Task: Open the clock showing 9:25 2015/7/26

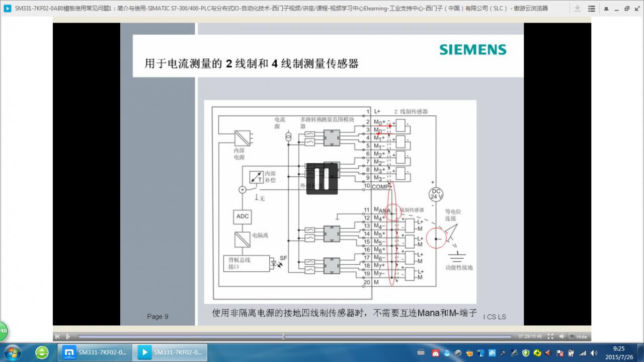Action: coord(619,352)
